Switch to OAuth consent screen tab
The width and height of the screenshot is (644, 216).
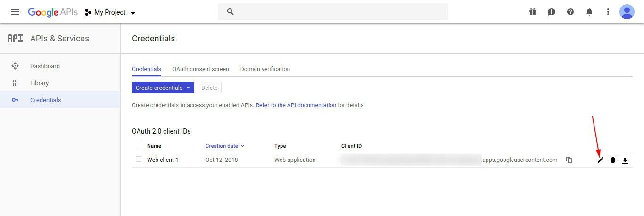tap(200, 69)
